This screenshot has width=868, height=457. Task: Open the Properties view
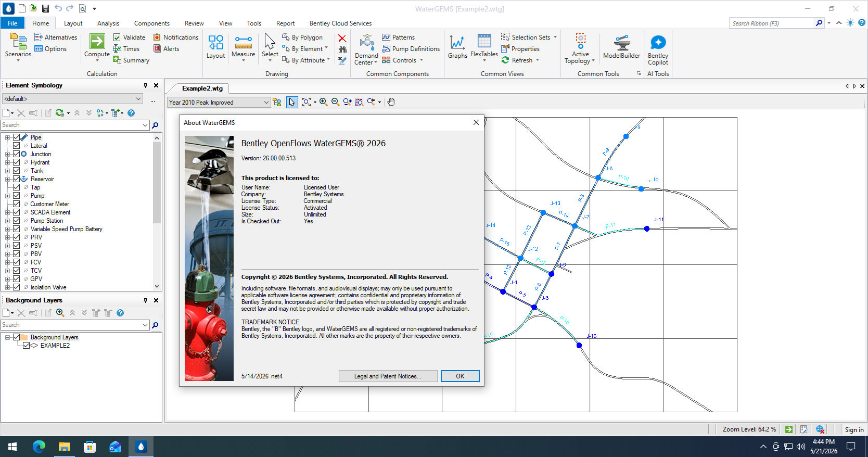coord(520,49)
